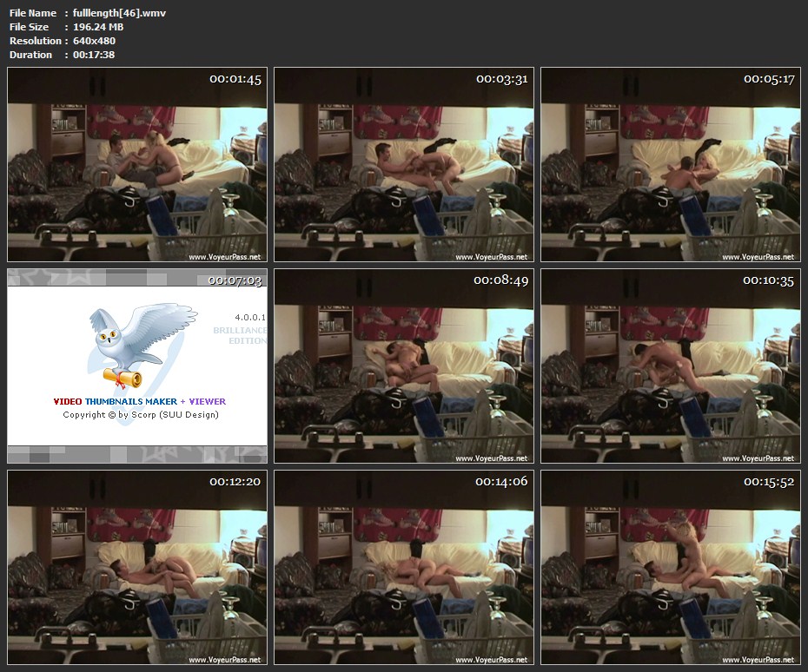The width and height of the screenshot is (808, 672).
Task: Open the thumbnail at 00:01:45
Action: (x=137, y=165)
